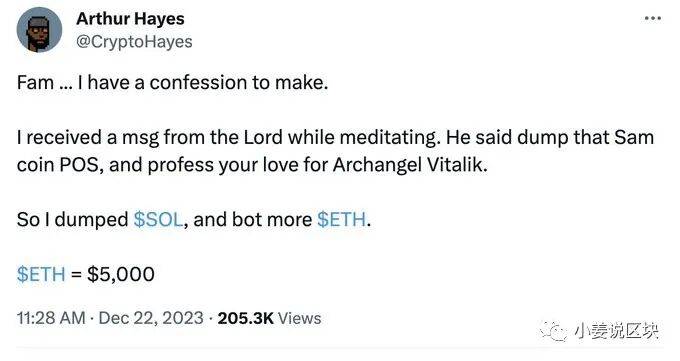Click the 'Fam ... I have a confession' line
The image size is (680, 361).
tap(172, 82)
